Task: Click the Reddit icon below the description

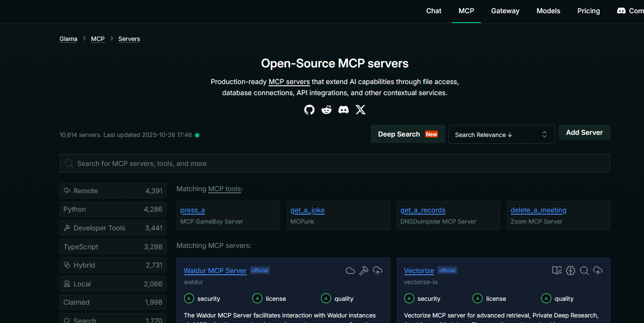Action: click(x=326, y=110)
